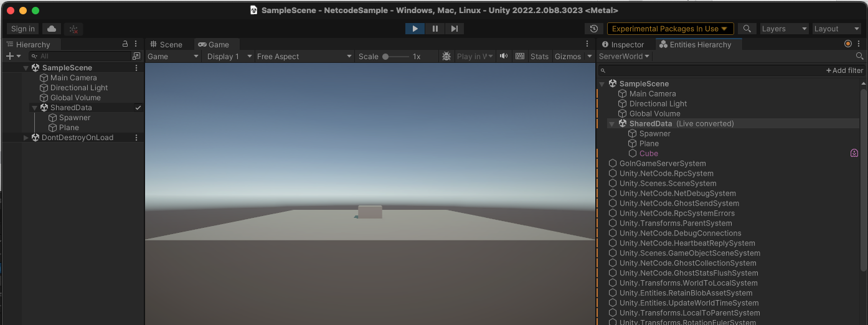Click the Sign in button
Viewport: 868px width, 325px height.
coord(23,29)
